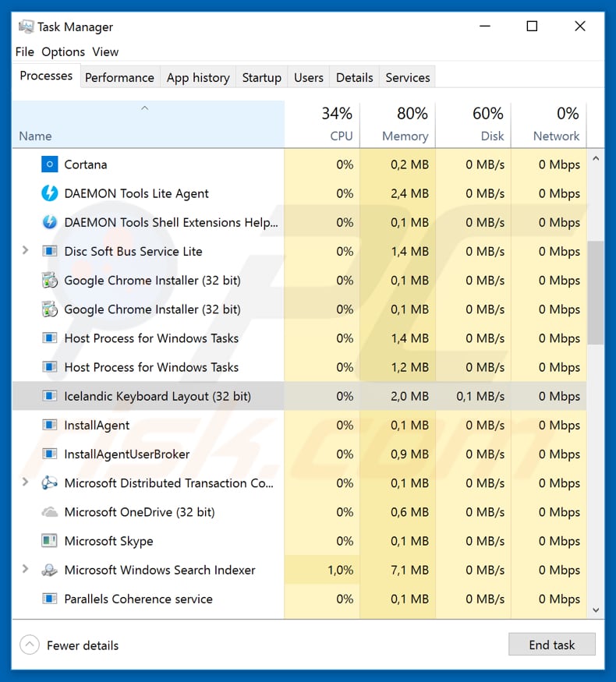
Task: Switch to the Performance tab
Action: (119, 77)
